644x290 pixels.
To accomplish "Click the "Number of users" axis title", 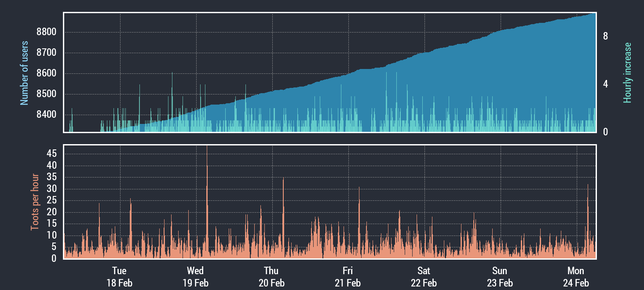I will 24,73.
